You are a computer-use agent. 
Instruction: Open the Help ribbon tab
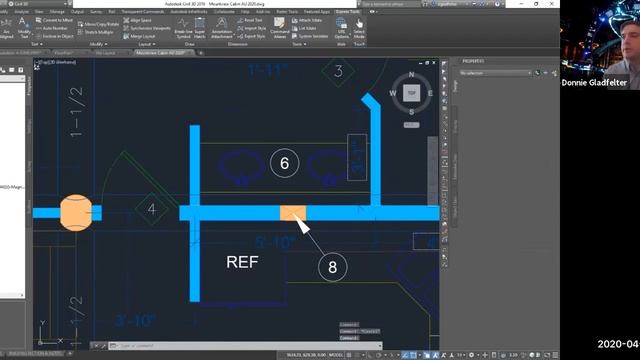(245, 12)
